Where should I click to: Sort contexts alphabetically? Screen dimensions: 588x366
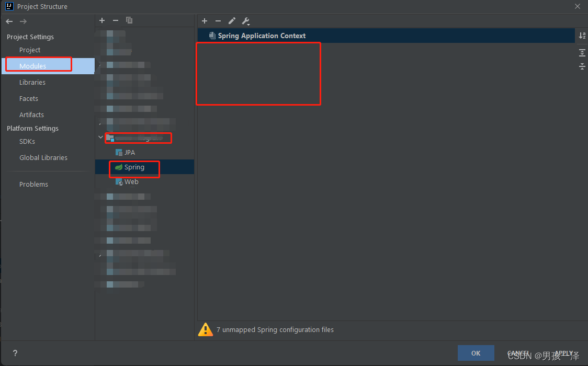click(582, 36)
